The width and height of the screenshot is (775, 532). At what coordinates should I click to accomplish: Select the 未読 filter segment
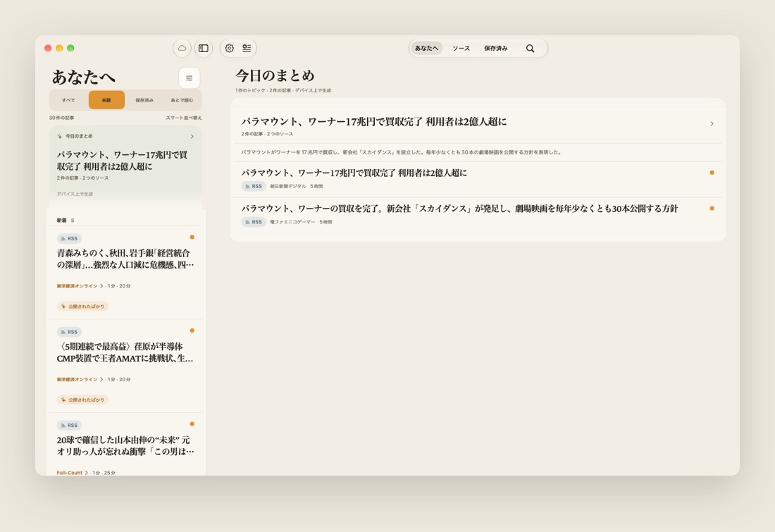(107, 100)
